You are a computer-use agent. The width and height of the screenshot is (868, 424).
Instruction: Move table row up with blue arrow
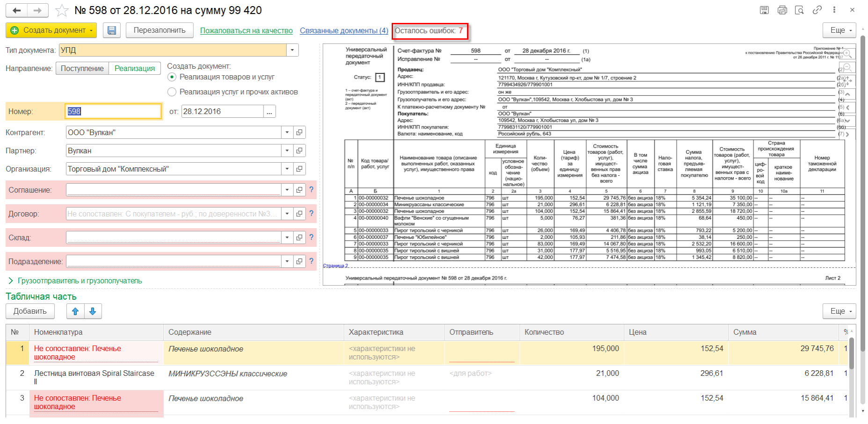point(75,311)
